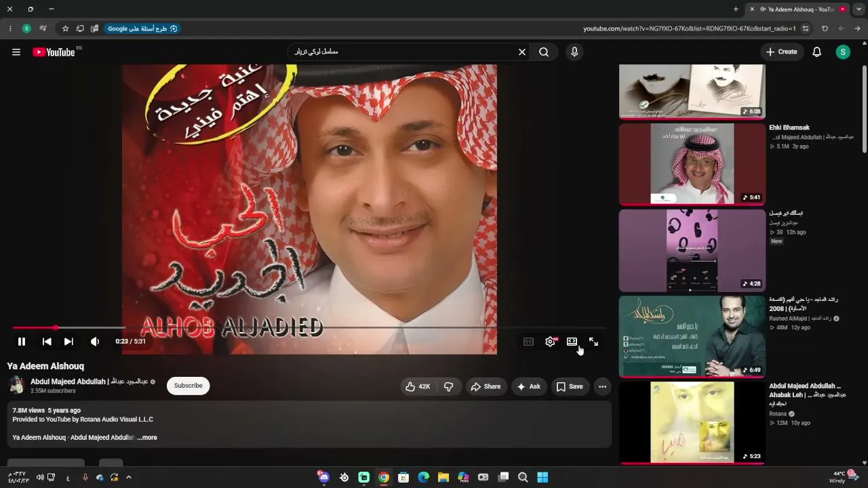Image resolution: width=868 pixels, height=488 pixels.
Task: Start voice search with the microphone
Action: [574, 52]
